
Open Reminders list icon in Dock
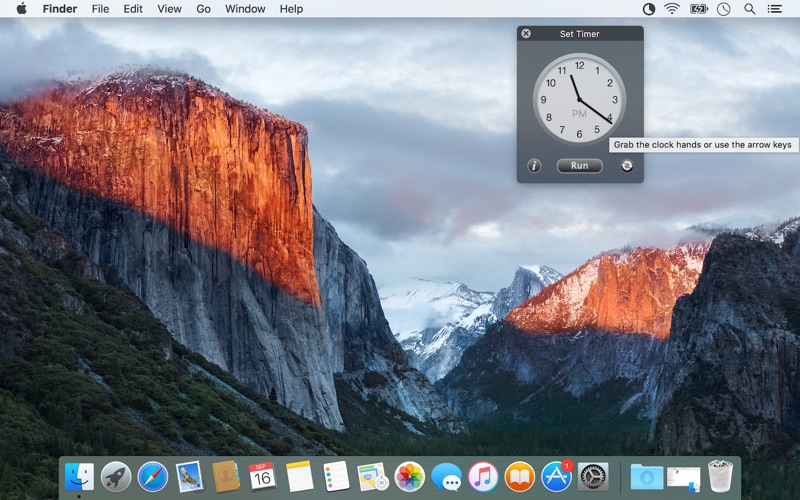click(336, 477)
